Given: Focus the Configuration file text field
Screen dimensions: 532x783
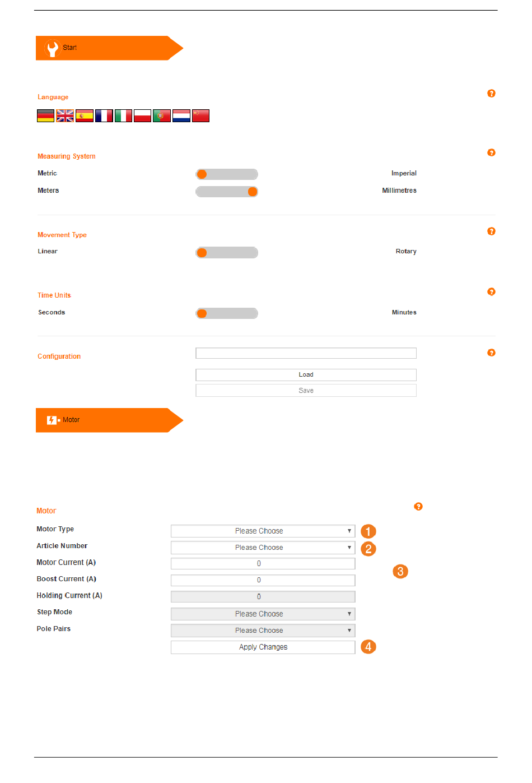Looking at the screenshot, I should pos(306,353).
